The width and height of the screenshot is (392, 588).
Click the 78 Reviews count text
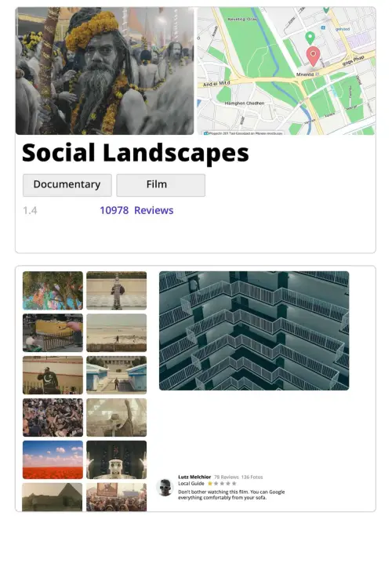(x=227, y=477)
